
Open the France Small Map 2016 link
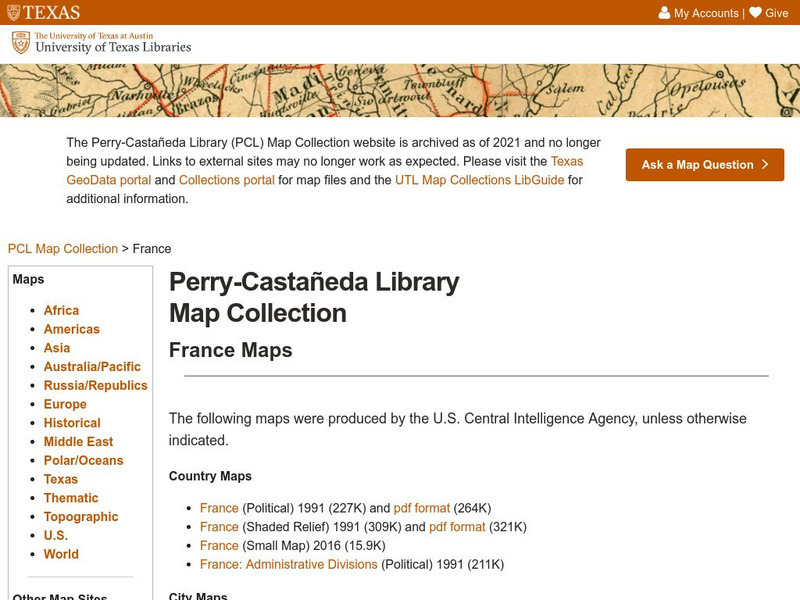pos(219,546)
